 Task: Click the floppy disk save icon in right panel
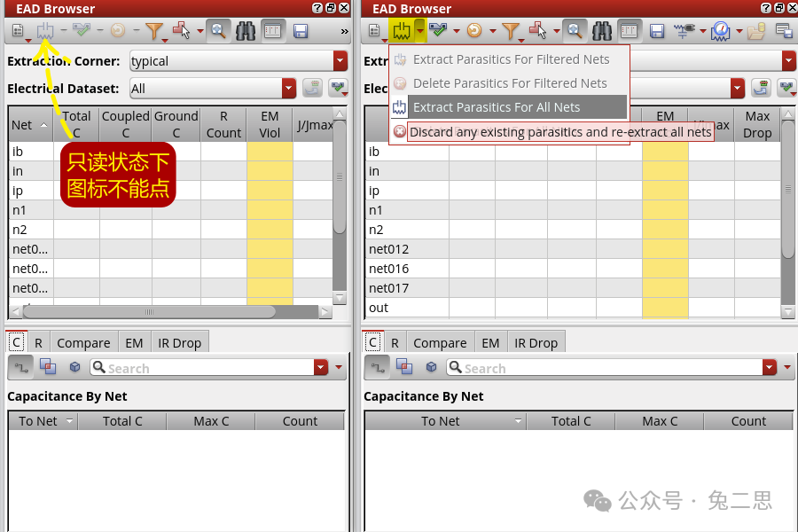657,31
